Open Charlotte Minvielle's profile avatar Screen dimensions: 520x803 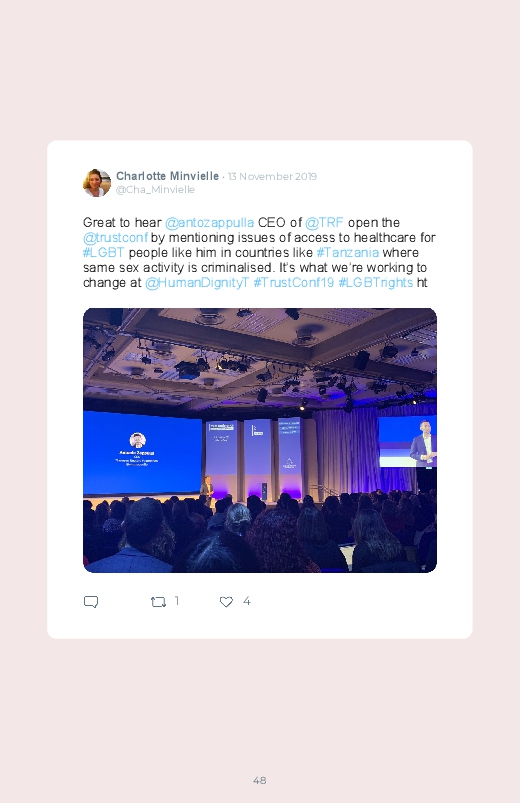[x=97, y=182]
